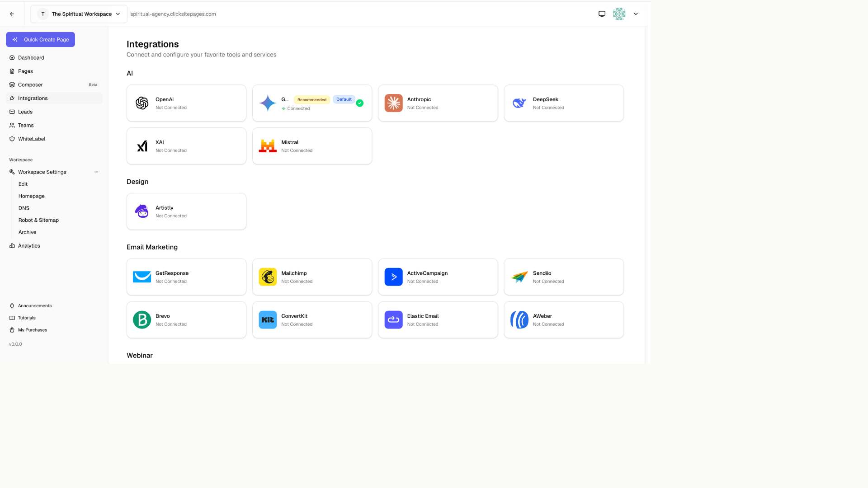Click the Artistly logo icon
Viewport: 868px width, 488px height.
coord(142,211)
